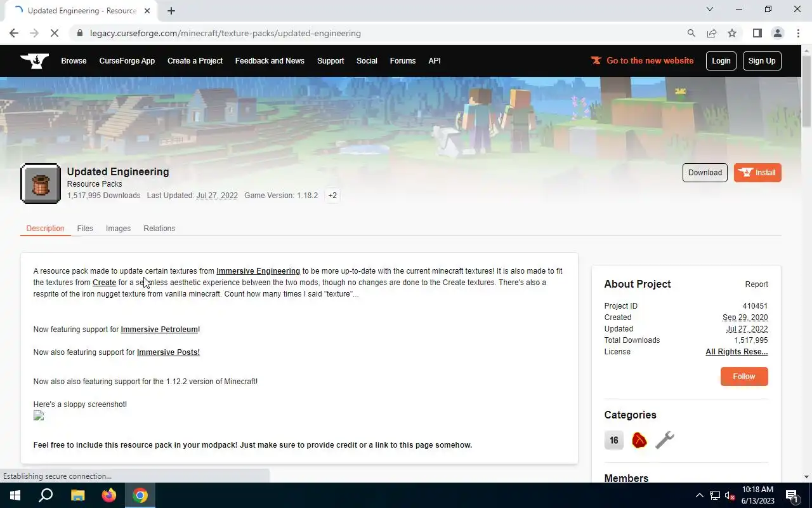Open the Support nav item
This screenshot has height=508, width=812.
point(331,61)
